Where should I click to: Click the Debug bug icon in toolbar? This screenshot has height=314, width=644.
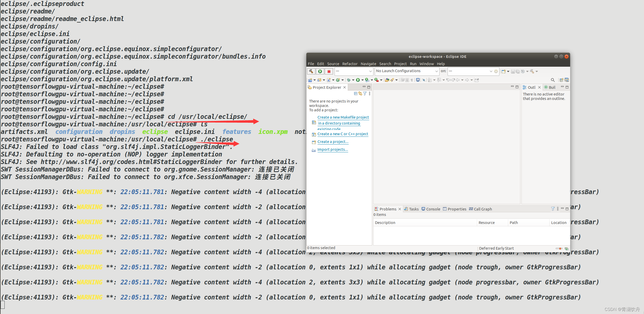349,80
